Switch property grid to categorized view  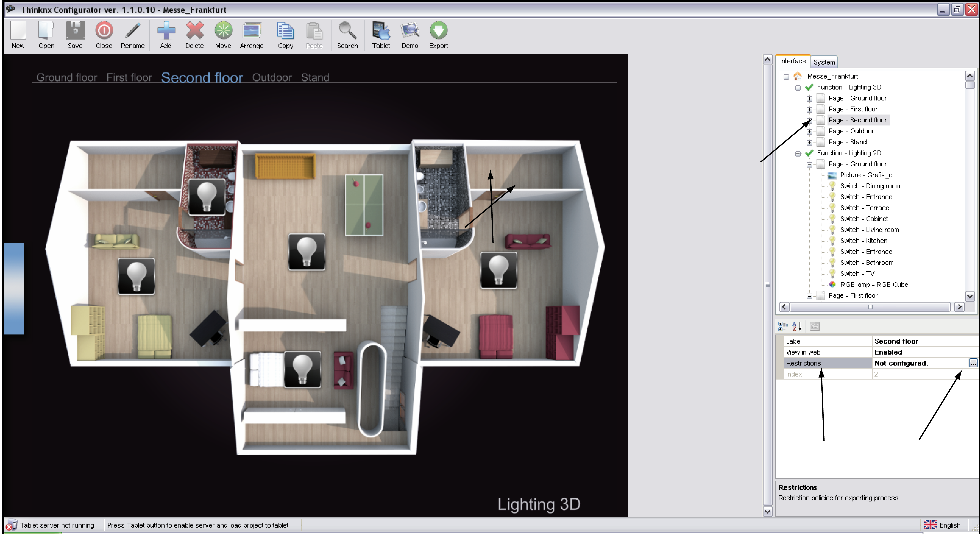783,326
